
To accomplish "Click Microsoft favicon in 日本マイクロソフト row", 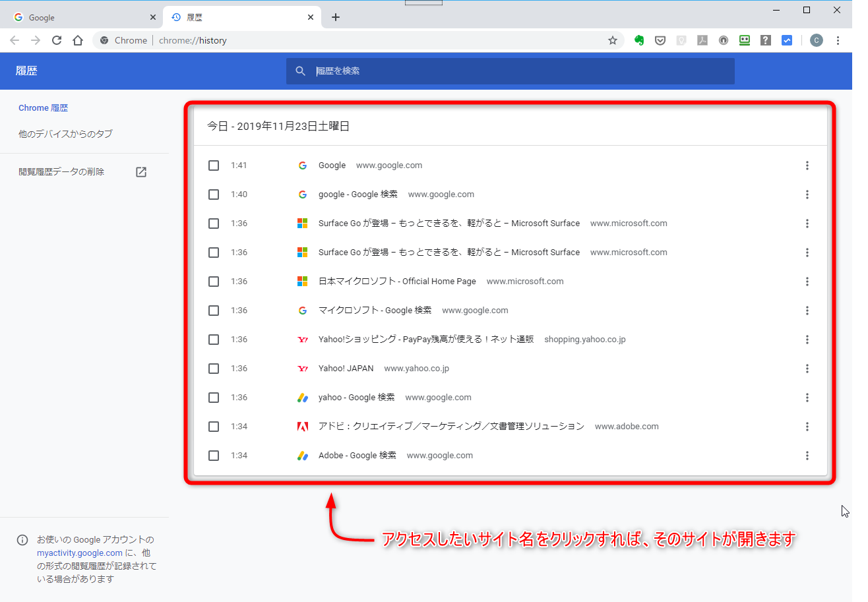I will click(x=303, y=282).
